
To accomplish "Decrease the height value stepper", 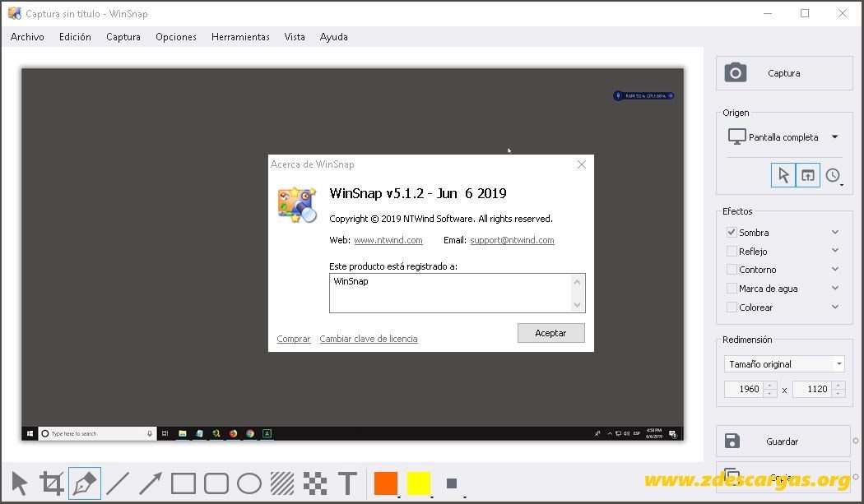I will tap(838, 393).
